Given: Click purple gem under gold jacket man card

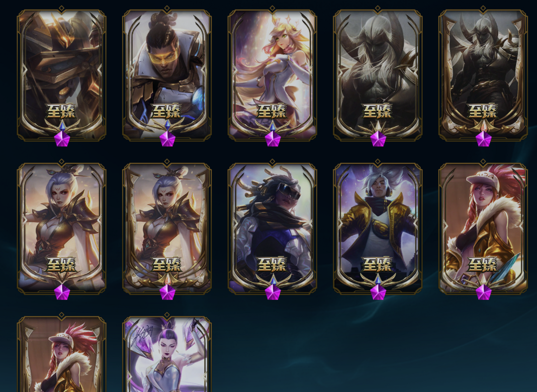Looking at the screenshot, I should 378,293.
